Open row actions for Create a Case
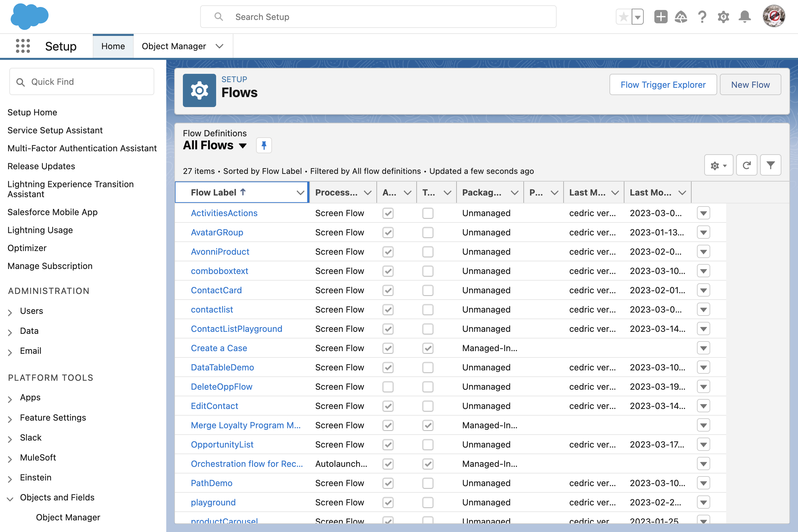 point(703,348)
